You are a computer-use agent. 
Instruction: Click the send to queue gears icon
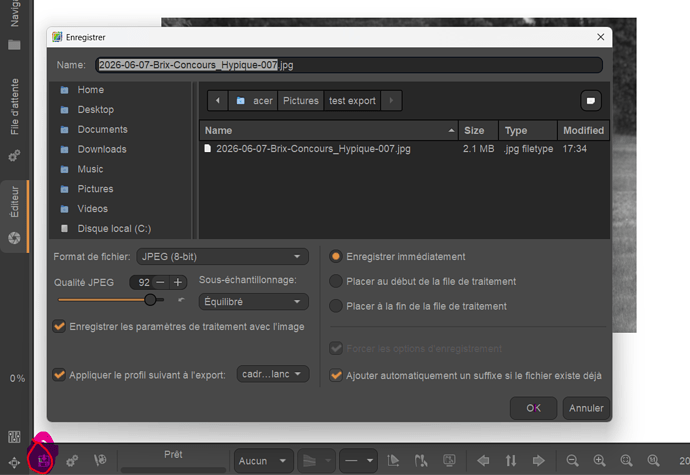[72, 461]
